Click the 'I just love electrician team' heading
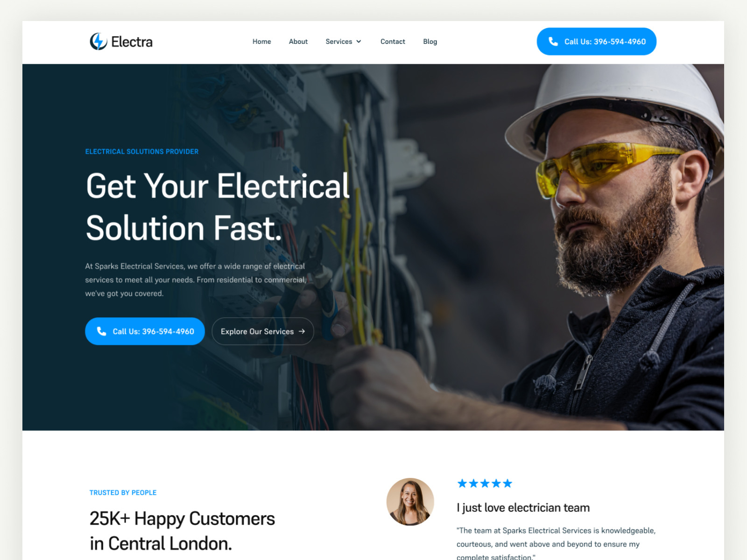This screenshot has height=560, width=747. click(x=523, y=508)
